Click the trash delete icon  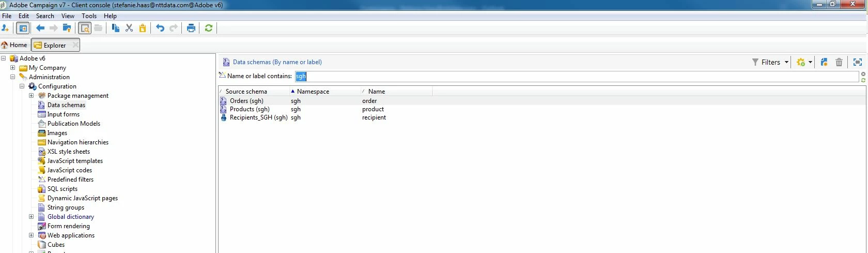coord(839,62)
